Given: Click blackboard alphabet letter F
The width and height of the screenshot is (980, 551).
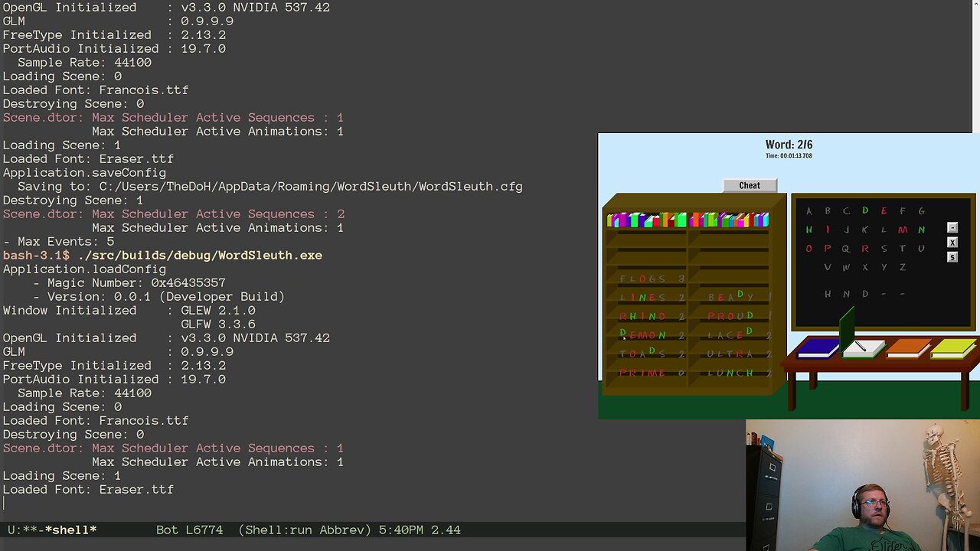Looking at the screenshot, I should coord(903,210).
